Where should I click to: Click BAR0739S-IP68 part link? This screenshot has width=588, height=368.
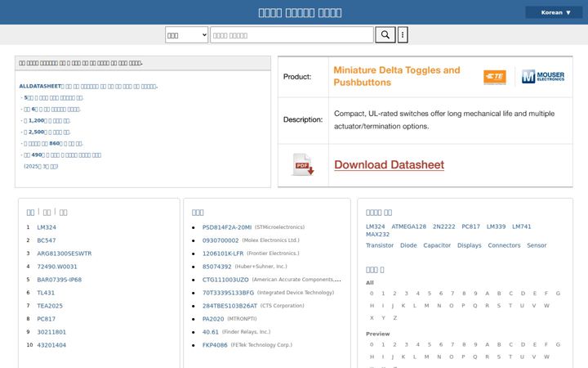[60, 280]
